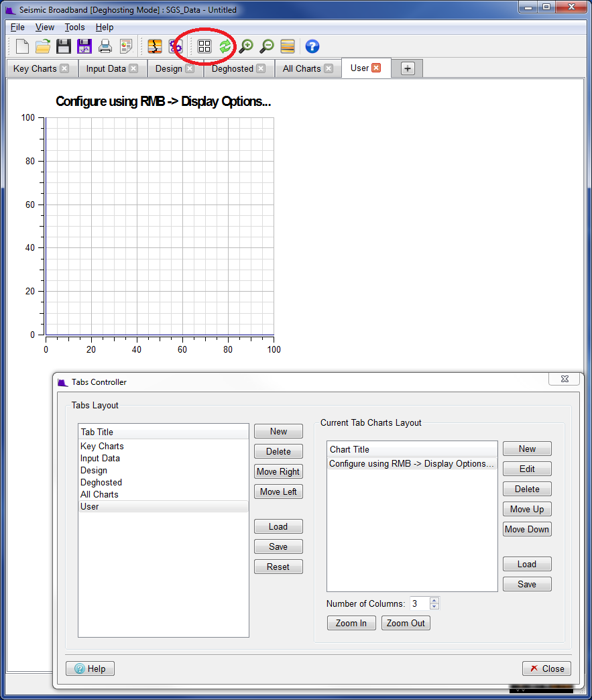Image resolution: width=592 pixels, height=700 pixels.
Task: Close the Deghosted tab with its X
Action: coord(261,68)
